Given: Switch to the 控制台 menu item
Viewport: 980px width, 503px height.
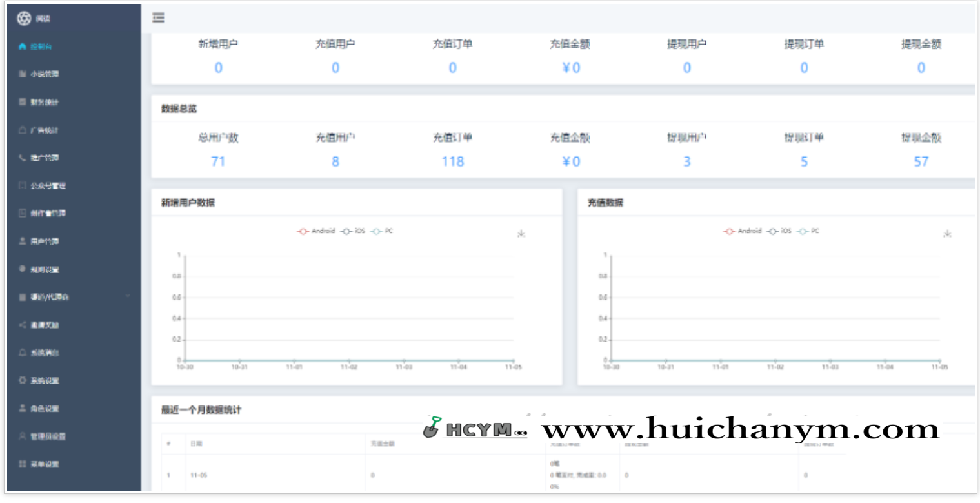Looking at the screenshot, I should pyautogui.click(x=39, y=46).
